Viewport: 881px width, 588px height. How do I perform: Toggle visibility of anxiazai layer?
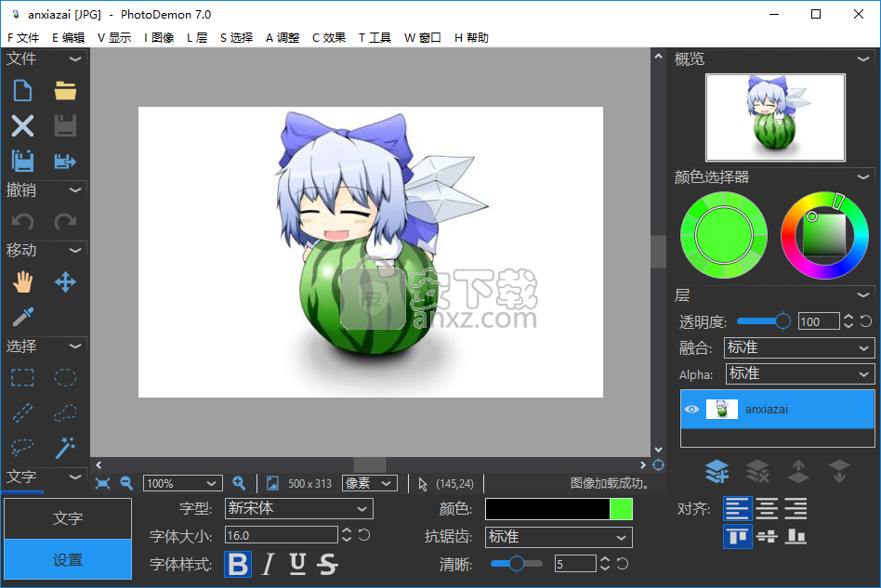691,410
